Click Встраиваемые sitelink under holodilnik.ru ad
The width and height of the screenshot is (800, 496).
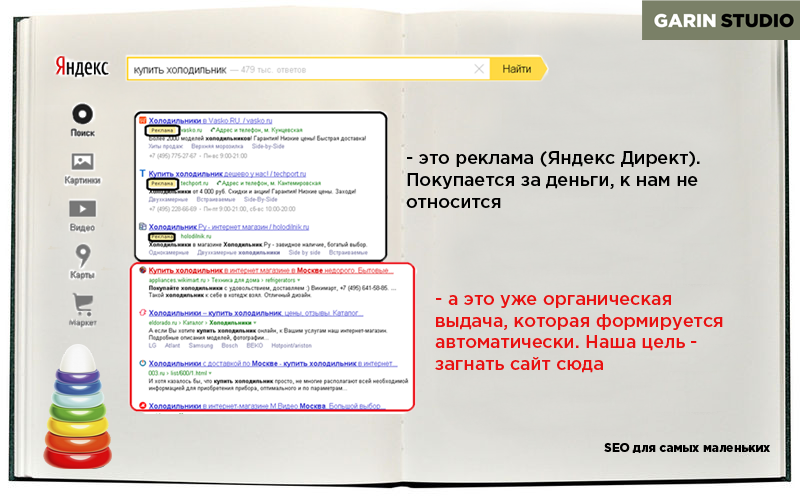point(348,253)
